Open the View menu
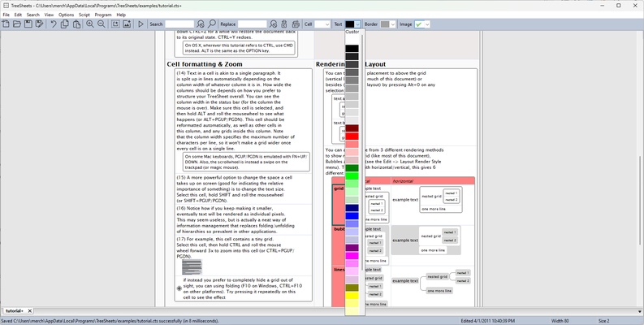The height and width of the screenshot is (325, 644). pos(49,15)
